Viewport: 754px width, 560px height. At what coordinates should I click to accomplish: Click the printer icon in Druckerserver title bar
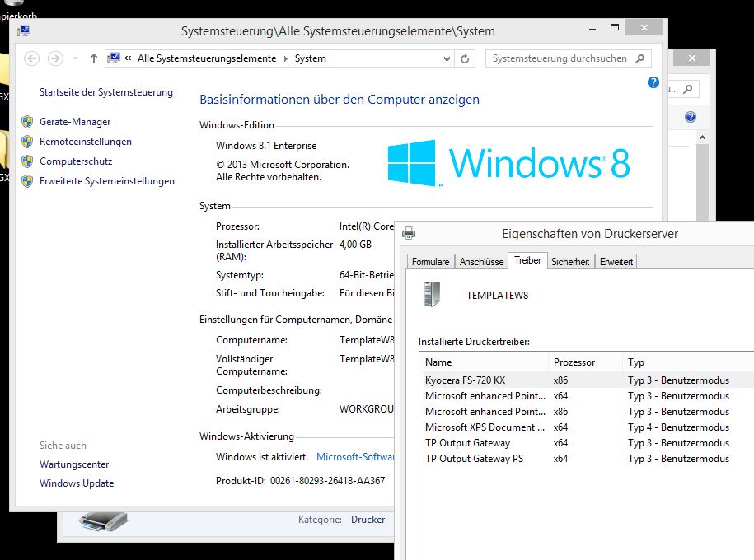click(409, 234)
